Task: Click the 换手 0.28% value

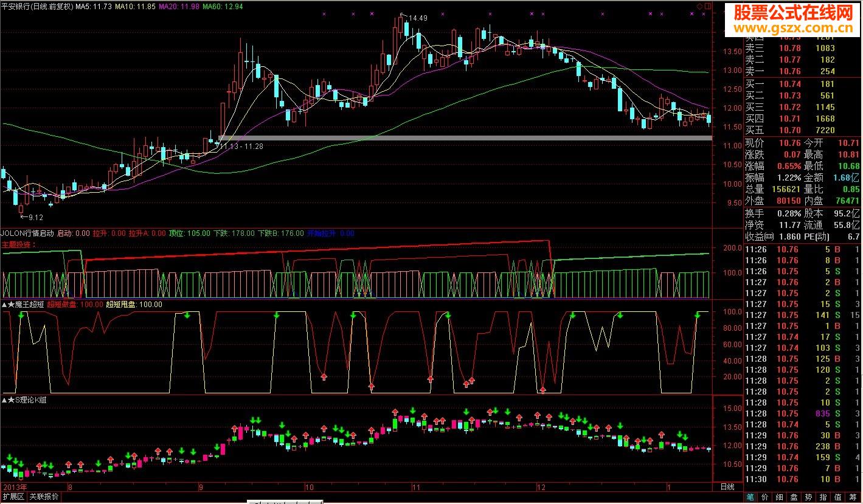Action: pos(789,213)
